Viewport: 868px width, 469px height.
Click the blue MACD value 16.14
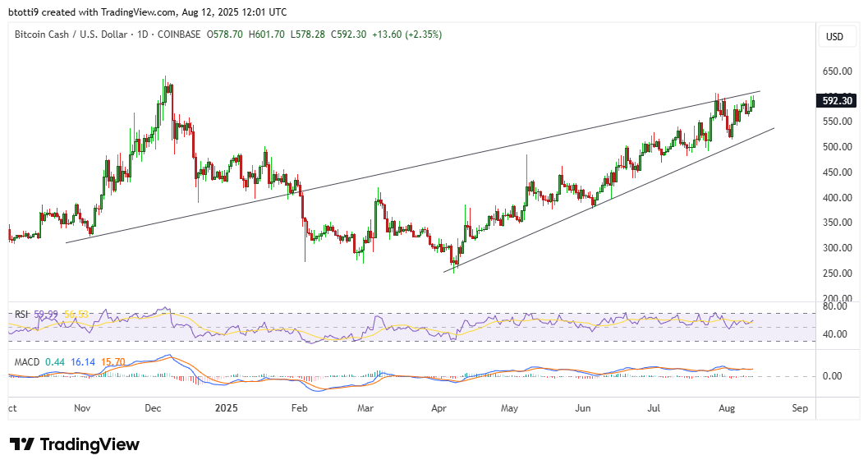[83, 360]
